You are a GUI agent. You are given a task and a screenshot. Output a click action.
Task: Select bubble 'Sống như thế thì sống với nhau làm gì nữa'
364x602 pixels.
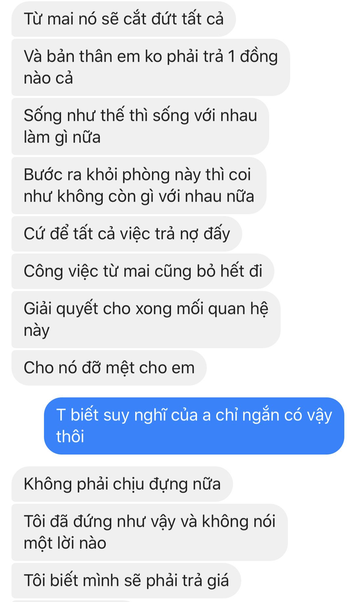tap(140, 126)
